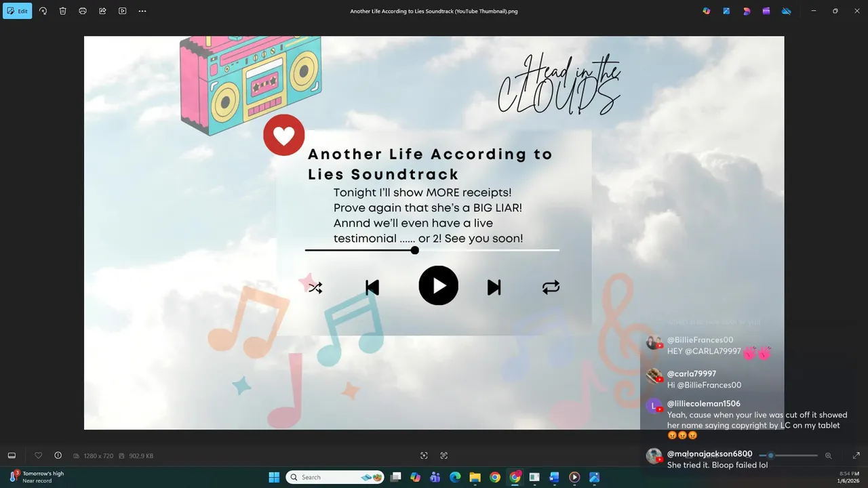The width and height of the screenshot is (868, 488).
Task: Click the 902.9 KB file size text
Action: coord(141,456)
